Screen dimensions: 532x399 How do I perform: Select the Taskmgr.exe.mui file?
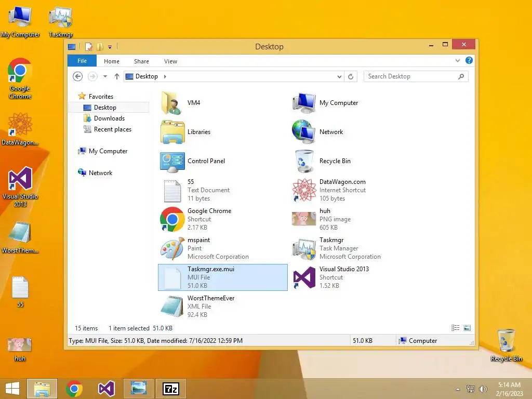pos(222,277)
